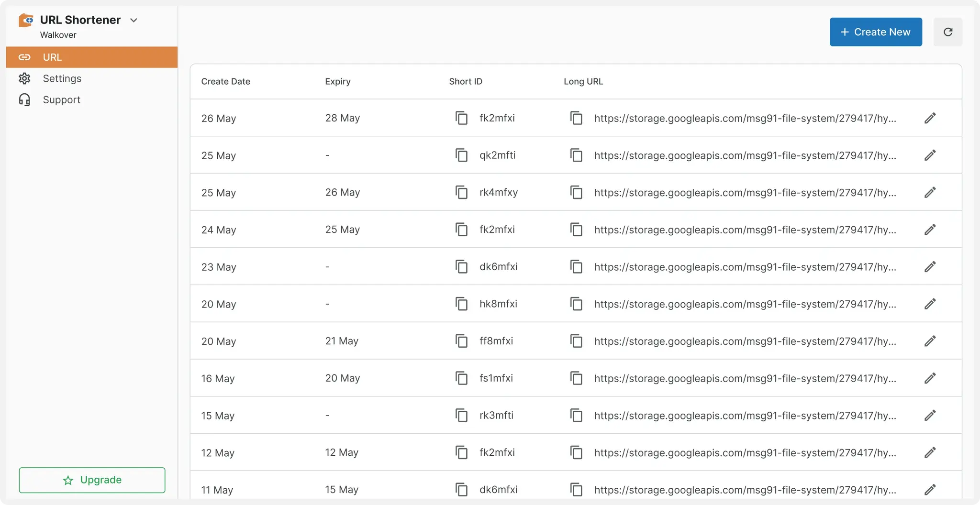
Task: Copy short ID rk4mfxy
Action: 461,192
